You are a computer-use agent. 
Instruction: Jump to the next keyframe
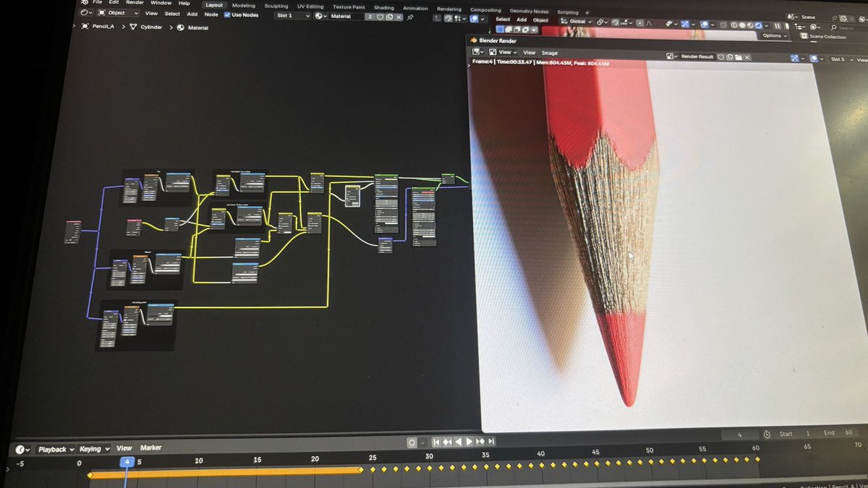click(480, 441)
